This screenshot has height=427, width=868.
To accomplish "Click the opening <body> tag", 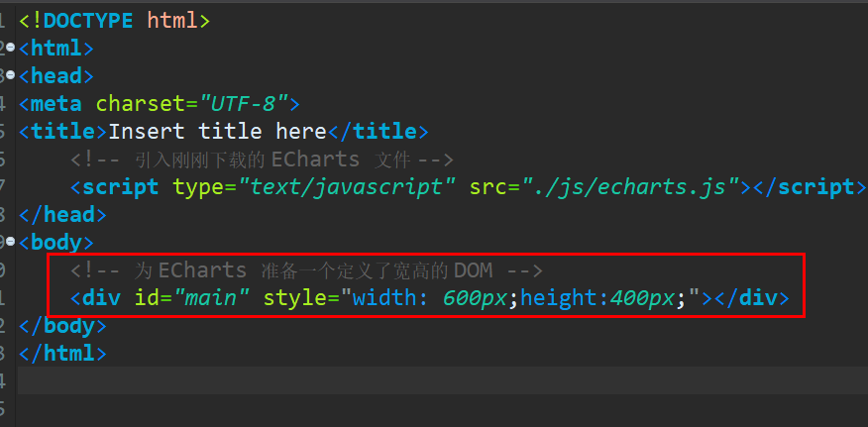I will 55,243.
